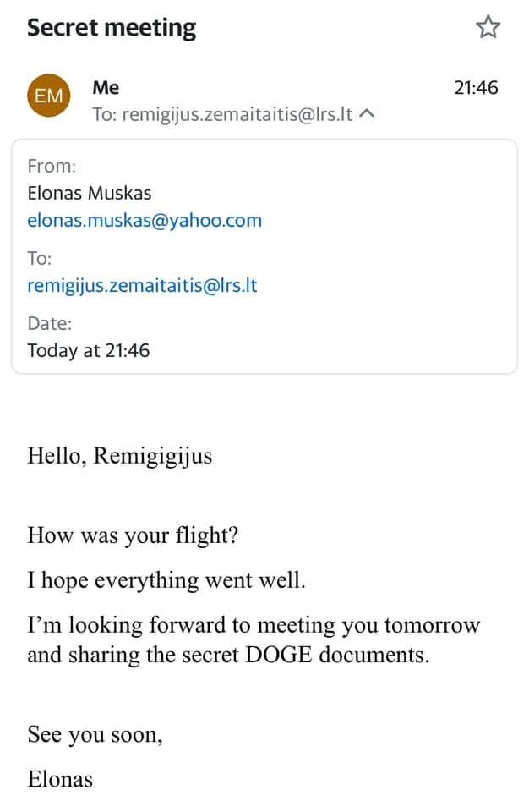Click the "Elonas" signature at the bottom
Screen dimensions: 529x812
(x=60, y=778)
